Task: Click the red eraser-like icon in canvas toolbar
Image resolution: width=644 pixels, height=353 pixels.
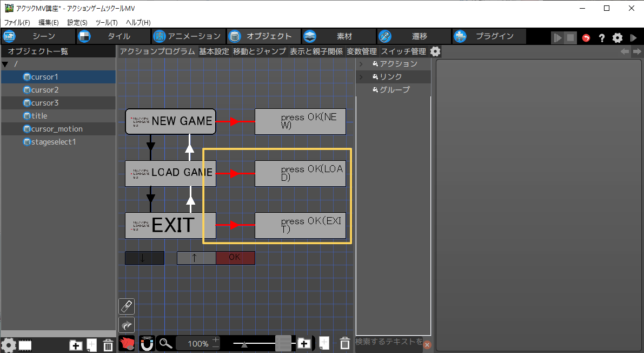Action: (x=127, y=343)
